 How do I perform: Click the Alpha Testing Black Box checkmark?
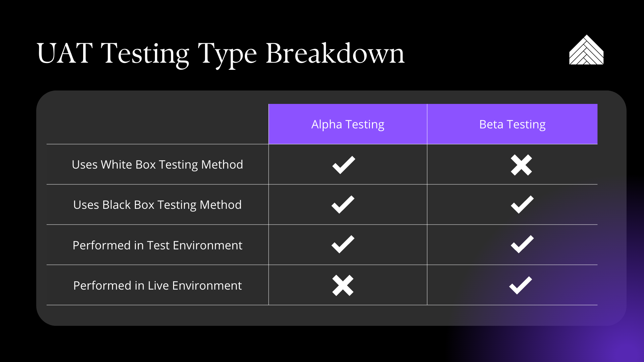pyautogui.click(x=343, y=204)
